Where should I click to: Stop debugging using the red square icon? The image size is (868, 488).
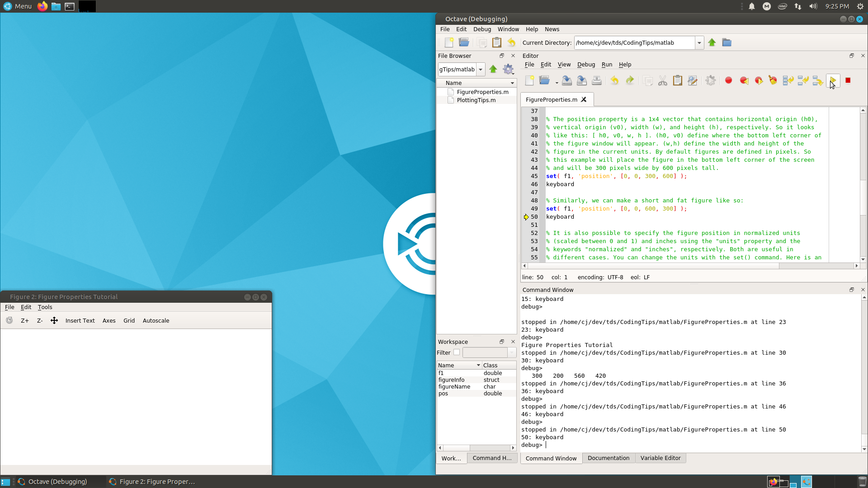click(x=848, y=80)
